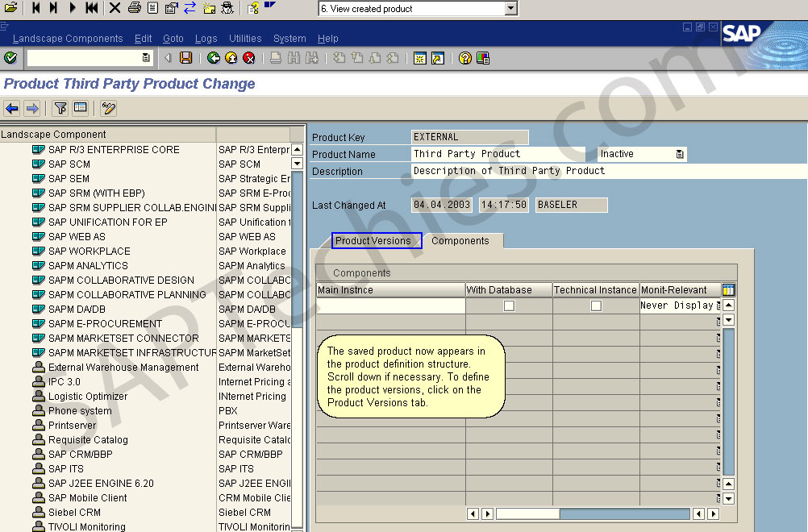The height and width of the screenshot is (532, 808).
Task: Click the components table vertical scrollbar track
Action: [729, 401]
